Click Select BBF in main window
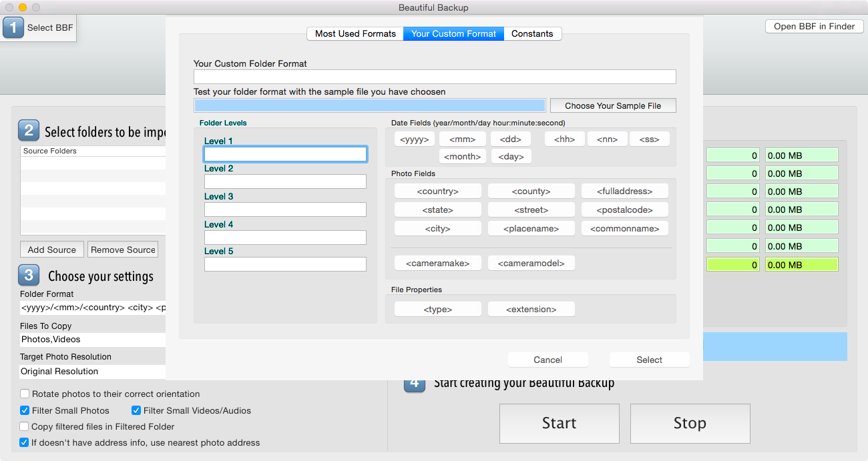The image size is (868, 461). coord(39,27)
